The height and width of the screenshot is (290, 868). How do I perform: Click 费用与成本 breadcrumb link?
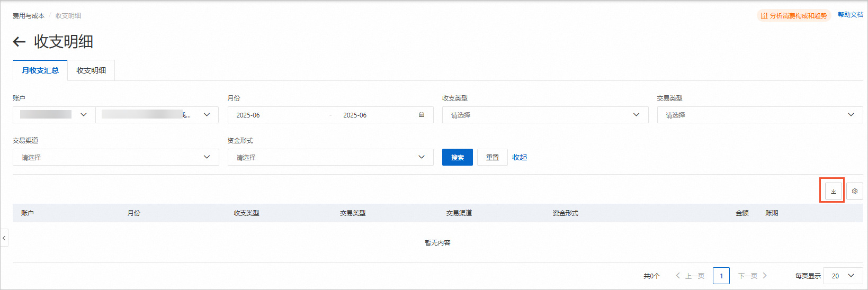[x=29, y=16]
